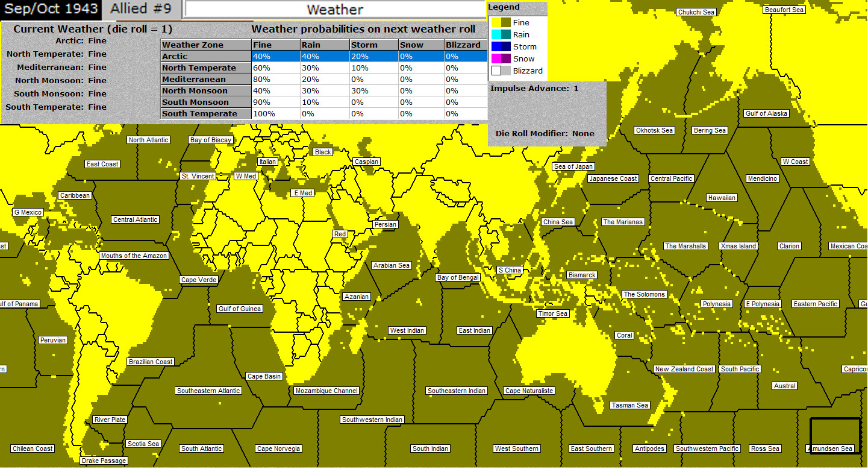
Task: Select the Arabian Sea label
Action: click(392, 265)
